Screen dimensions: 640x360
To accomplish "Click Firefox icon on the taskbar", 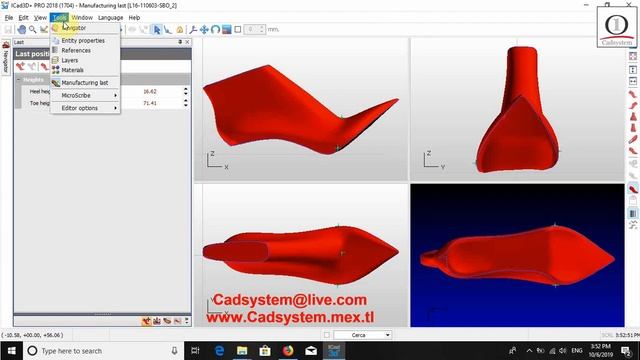I will 288,351.
